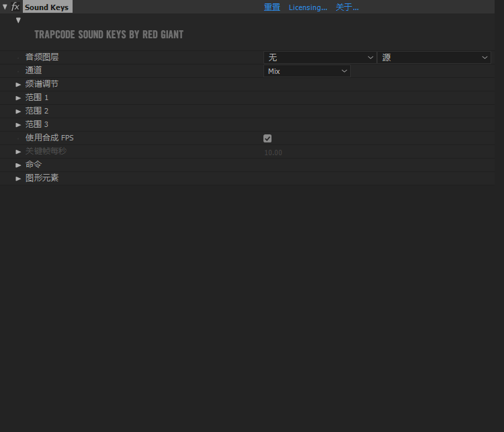Open the 音频图层 layer dropdown showing 无
This screenshot has height=432, width=504.
pos(320,58)
